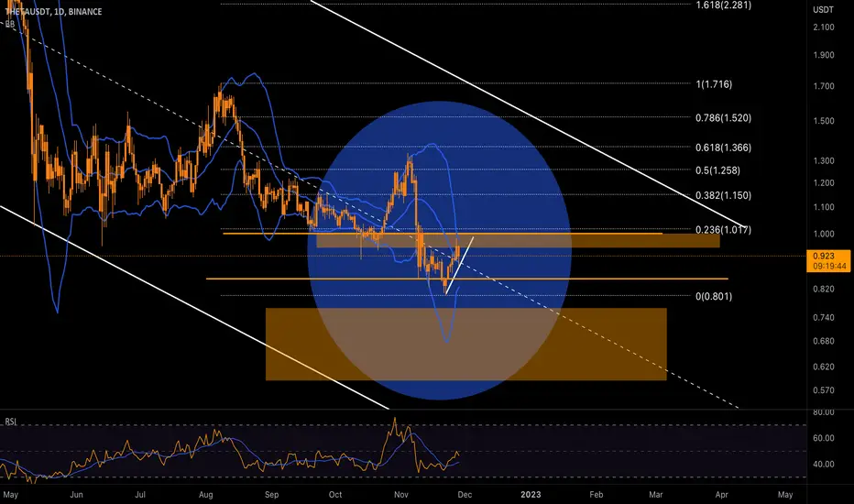Screen dimensions: 854x504
Task: Click 1.900 on the price axis
Action: coord(824,55)
